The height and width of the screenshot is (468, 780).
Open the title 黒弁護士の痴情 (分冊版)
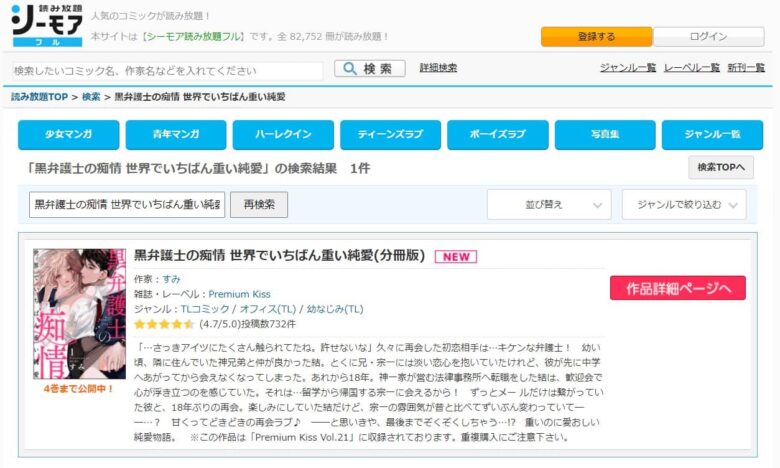click(279, 256)
